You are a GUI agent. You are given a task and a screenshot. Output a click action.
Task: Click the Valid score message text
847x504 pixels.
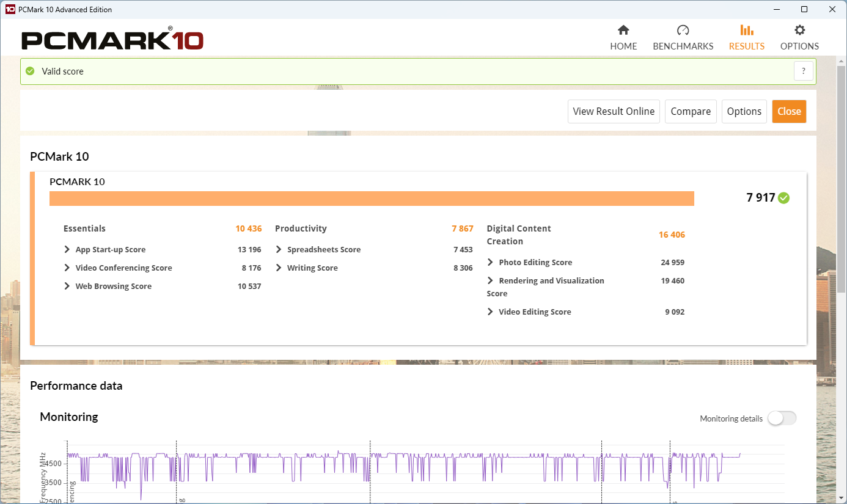pos(62,71)
